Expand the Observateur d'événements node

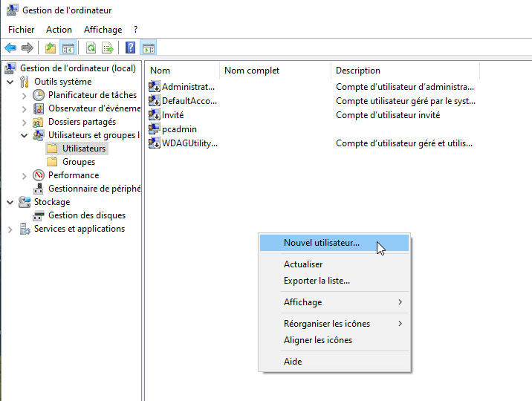pyautogui.click(x=24, y=109)
